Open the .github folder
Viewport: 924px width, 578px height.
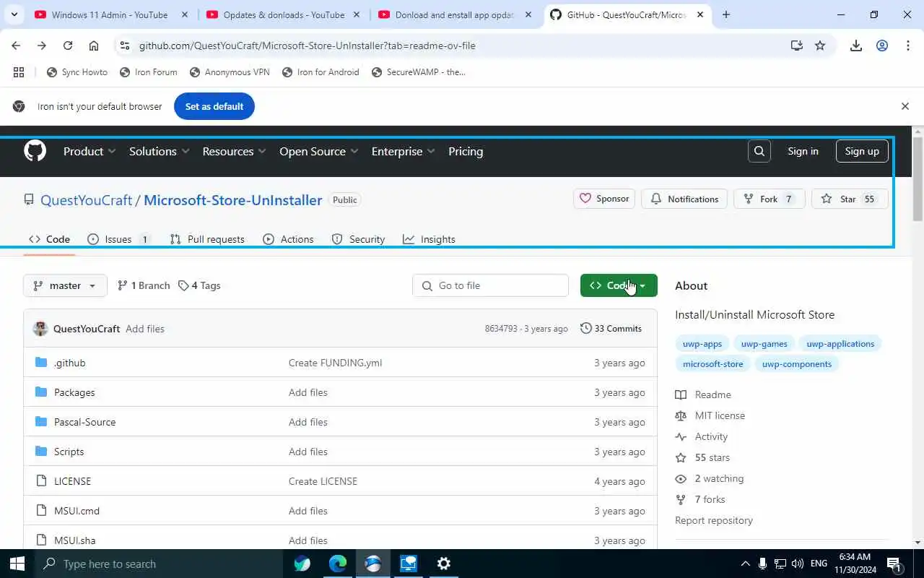click(x=69, y=363)
